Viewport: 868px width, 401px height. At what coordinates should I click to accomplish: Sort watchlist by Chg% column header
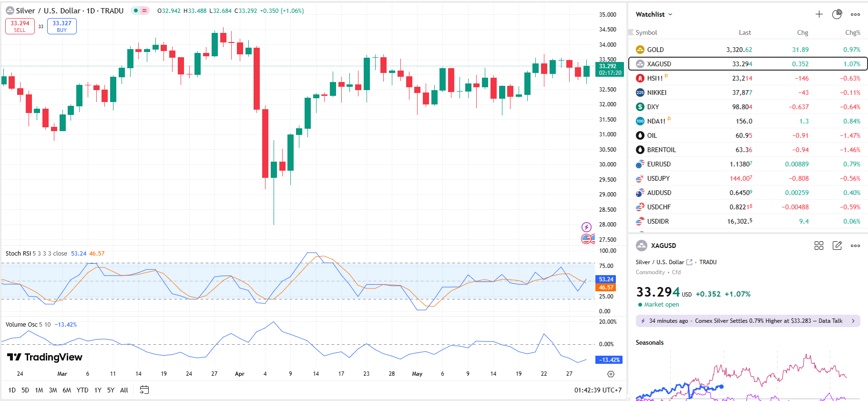pyautogui.click(x=852, y=32)
